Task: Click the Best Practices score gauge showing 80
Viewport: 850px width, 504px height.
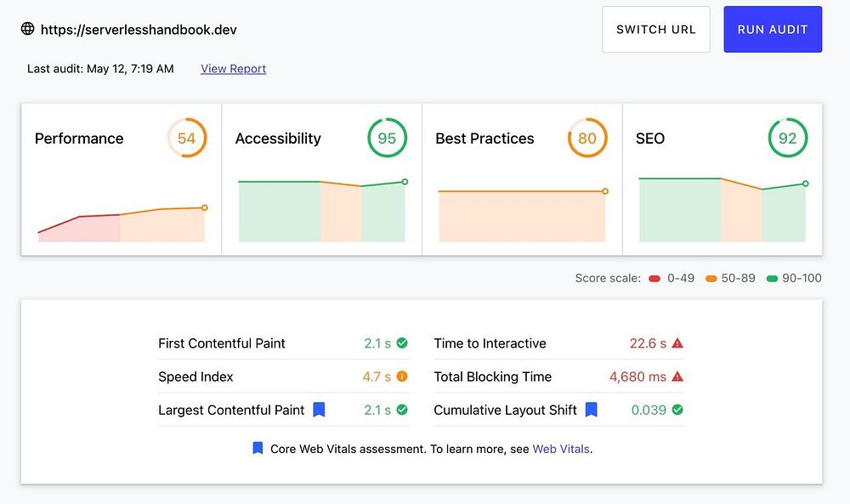Action: click(x=587, y=138)
